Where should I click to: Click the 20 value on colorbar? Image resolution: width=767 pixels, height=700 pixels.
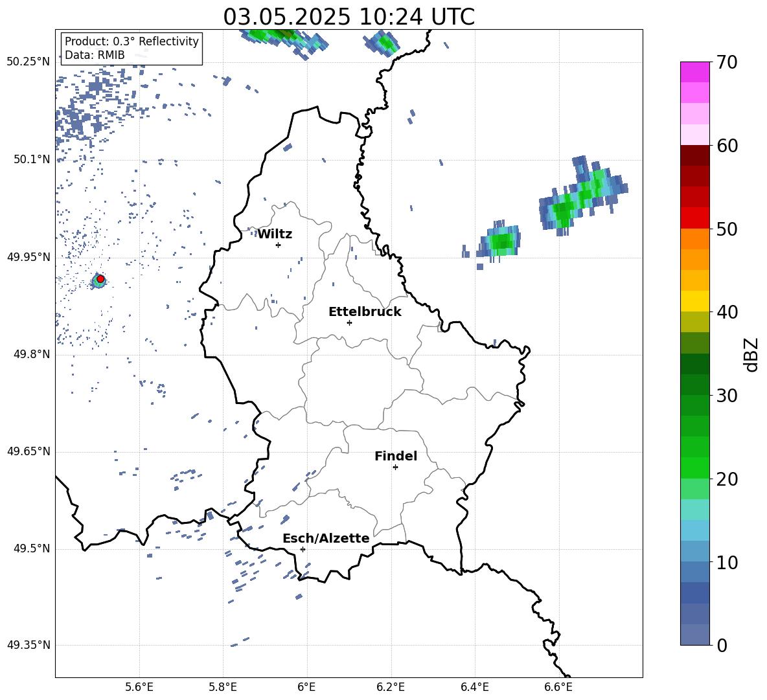727,479
